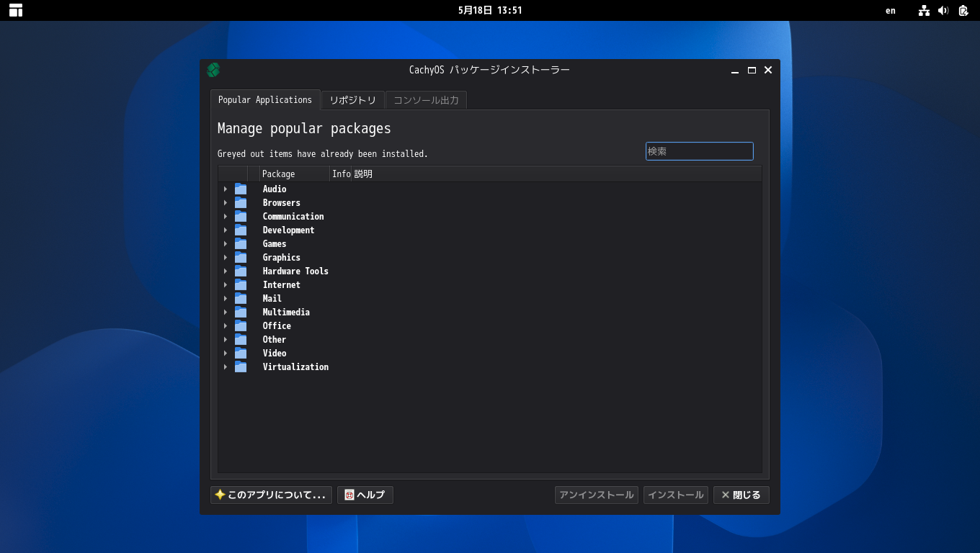980x553 pixels.
Task: Expand the Games category
Action: (226, 243)
